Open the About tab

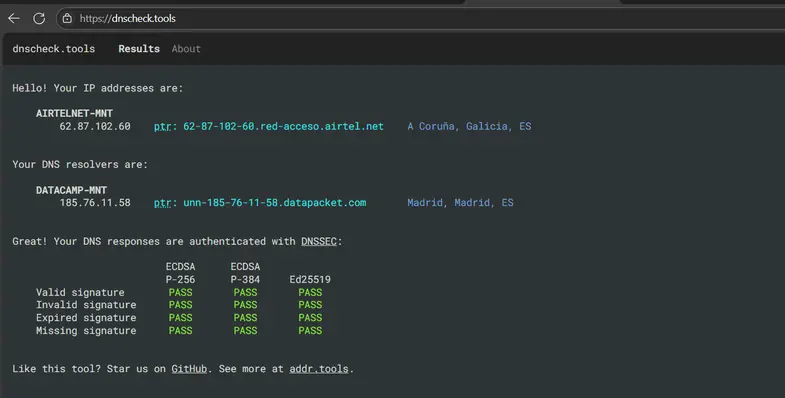(x=186, y=49)
